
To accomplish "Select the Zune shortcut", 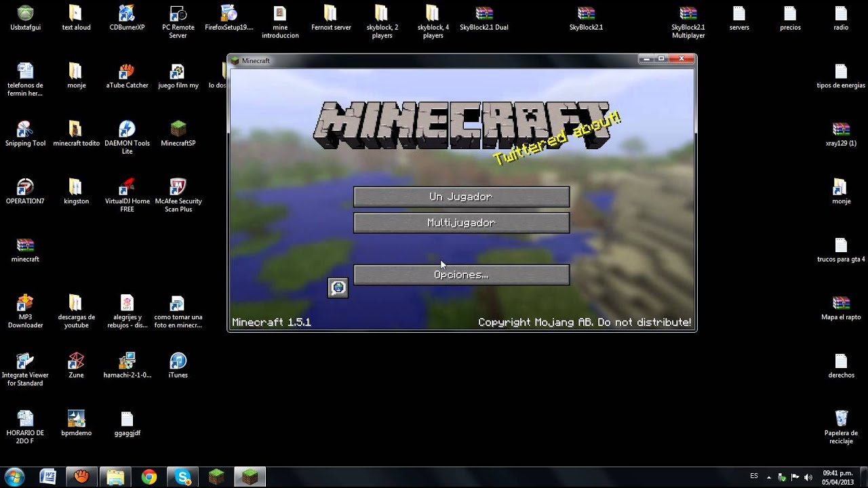I will 76,365.
